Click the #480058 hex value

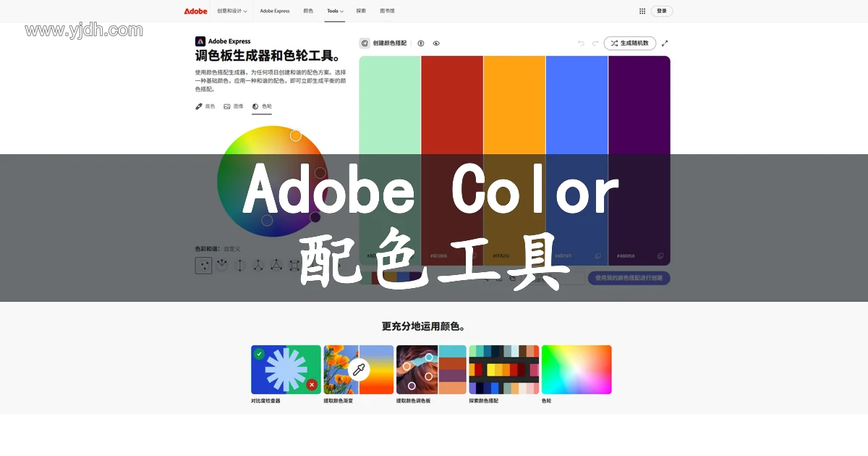[626, 256]
